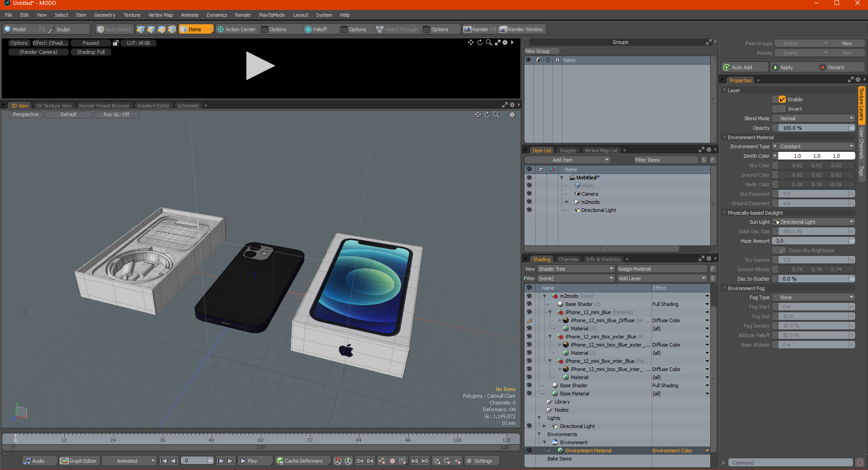Select Edges selection mode cube icon

click(x=151, y=29)
